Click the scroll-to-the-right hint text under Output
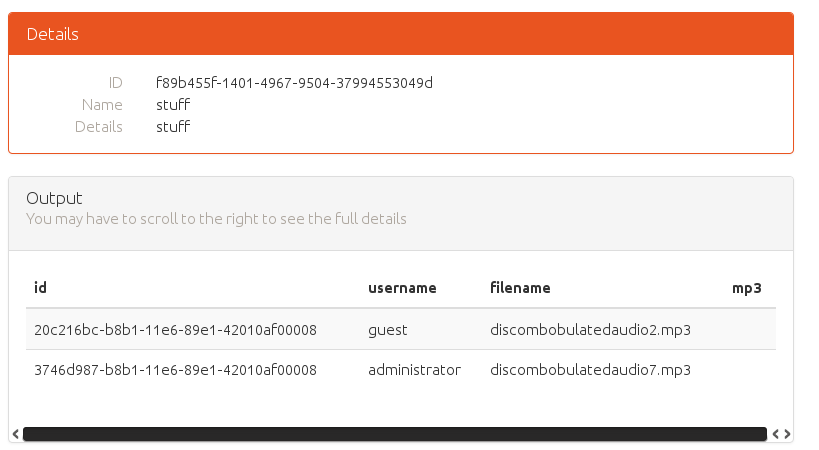The width and height of the screenshot is (819, 450). pyautogui.click(x=216, y=218)
